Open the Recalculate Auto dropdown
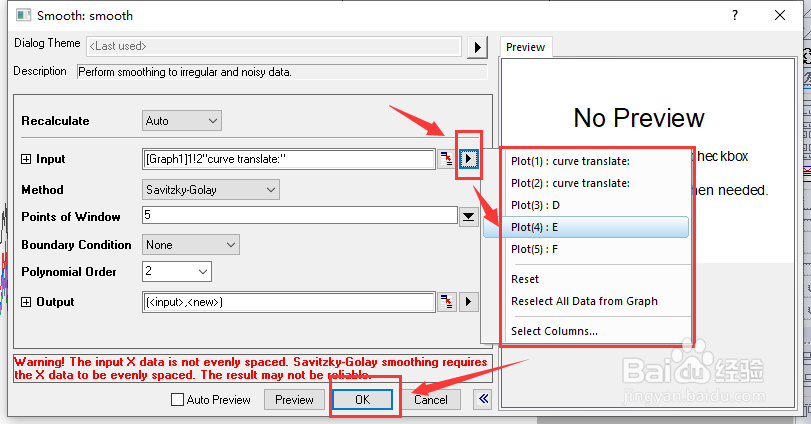Viewport: 811px width, 424px height. pos(182,120)
